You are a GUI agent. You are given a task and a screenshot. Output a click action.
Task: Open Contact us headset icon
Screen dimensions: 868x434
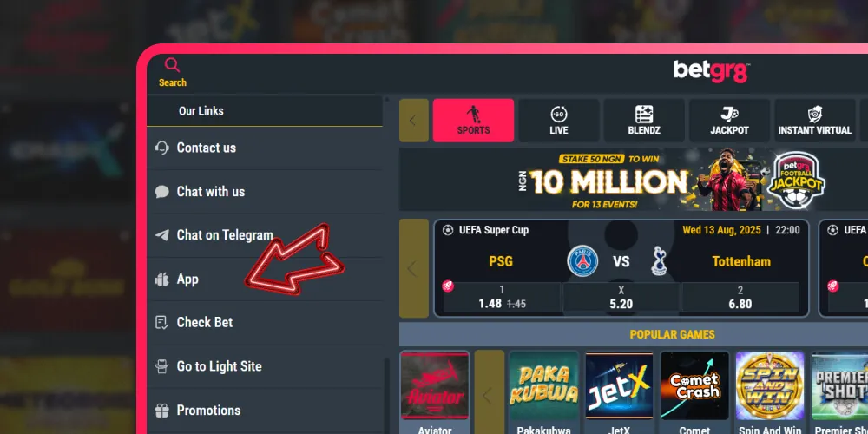point(162,148)
